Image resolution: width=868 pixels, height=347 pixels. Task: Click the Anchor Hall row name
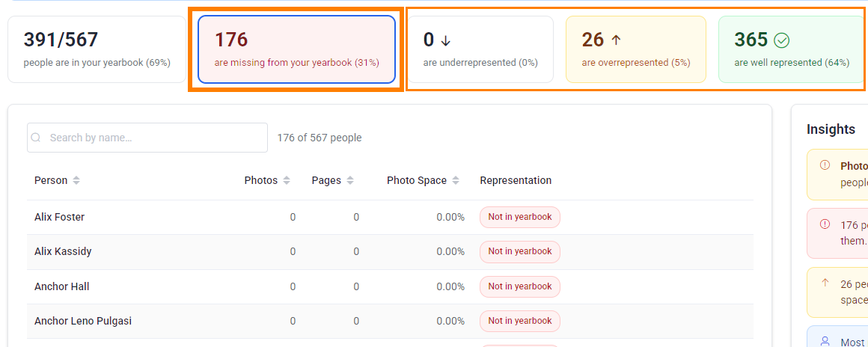pos(62,286)
